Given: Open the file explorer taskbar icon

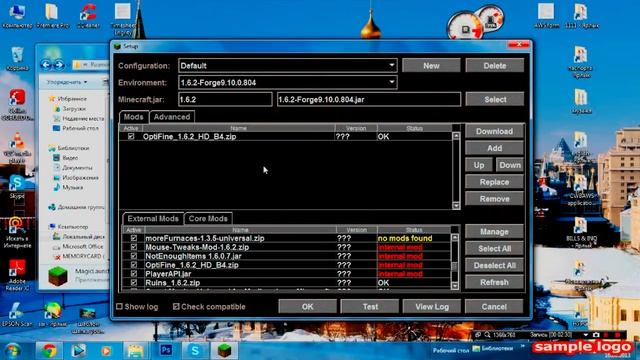Looking at the screenshot, I should coord(136,351).
